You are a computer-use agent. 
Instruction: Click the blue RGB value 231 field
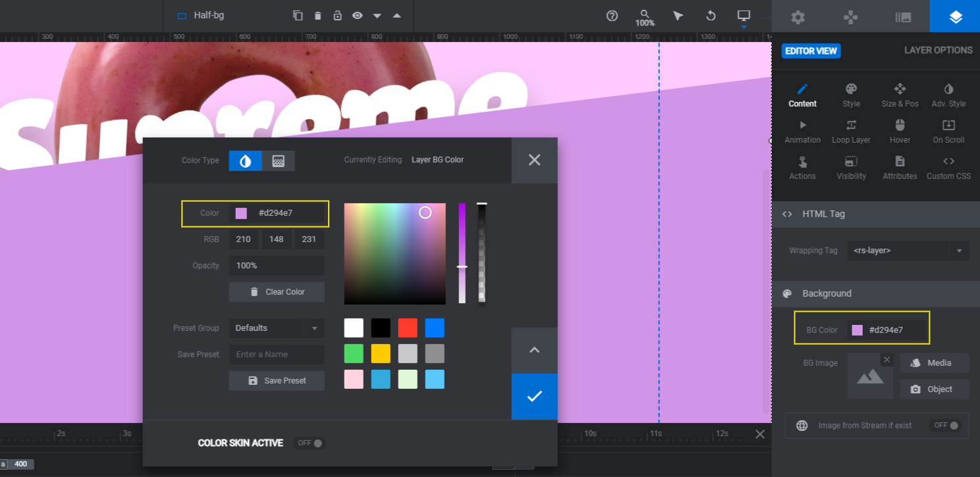(x=310, y=239)
